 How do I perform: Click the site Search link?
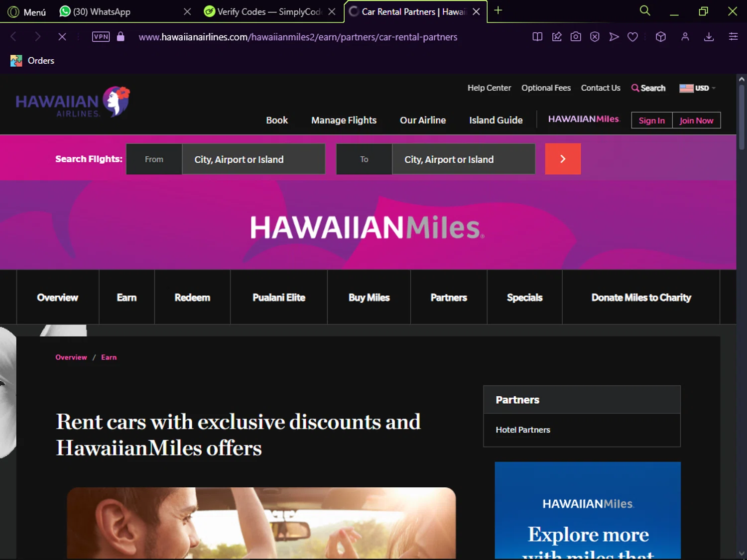click(648, 88)
